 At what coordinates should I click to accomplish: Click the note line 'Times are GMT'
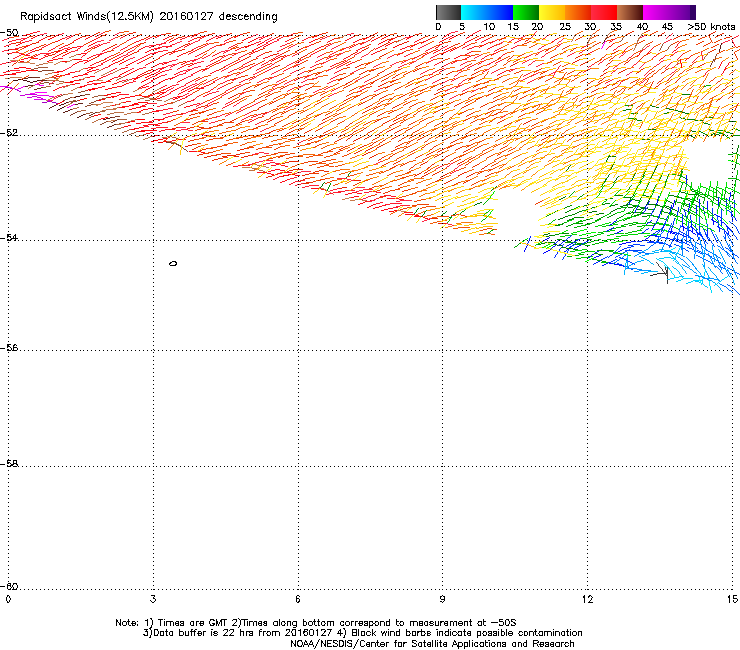tap(193, 623)
